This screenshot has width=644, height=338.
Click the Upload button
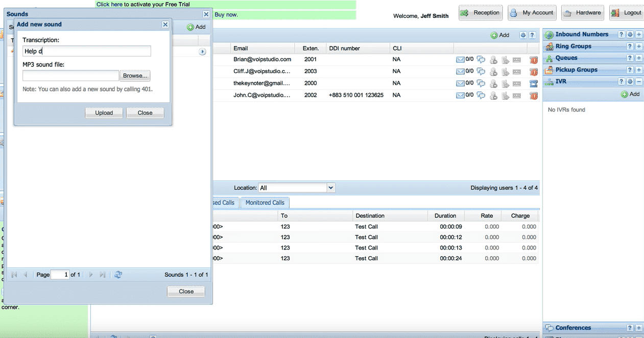(104, 113)
